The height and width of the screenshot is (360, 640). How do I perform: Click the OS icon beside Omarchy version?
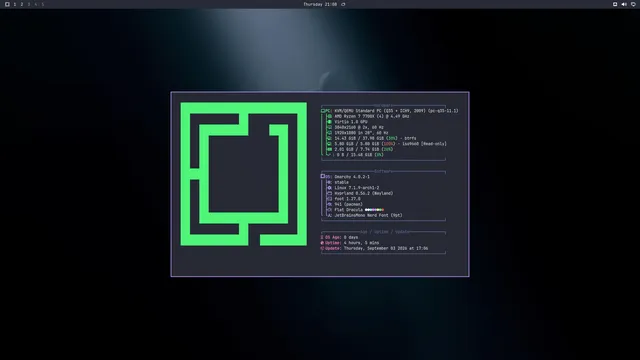[323, 176]
